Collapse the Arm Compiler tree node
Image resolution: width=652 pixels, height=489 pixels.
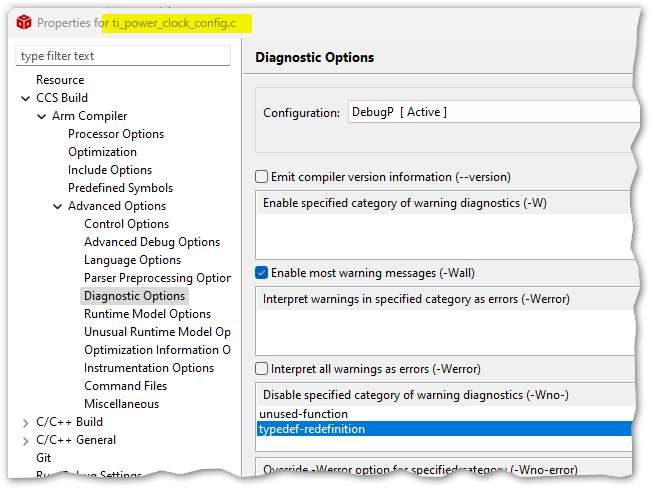click(42, 116)
